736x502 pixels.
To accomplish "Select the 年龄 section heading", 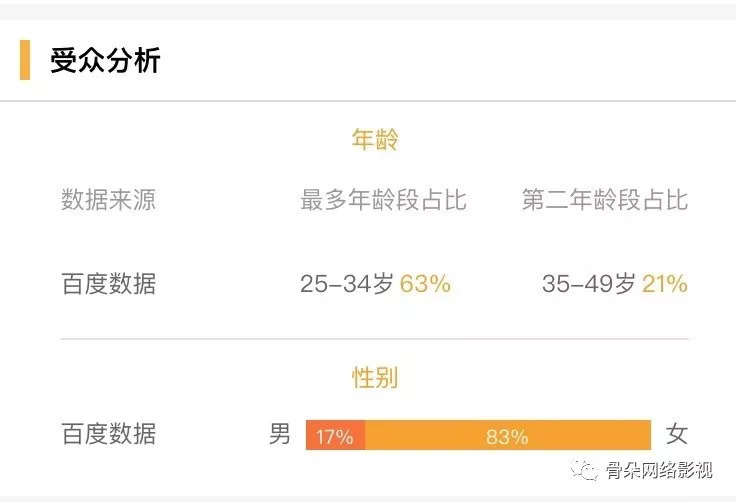I will pyautogui.click(x=375, y=140).
